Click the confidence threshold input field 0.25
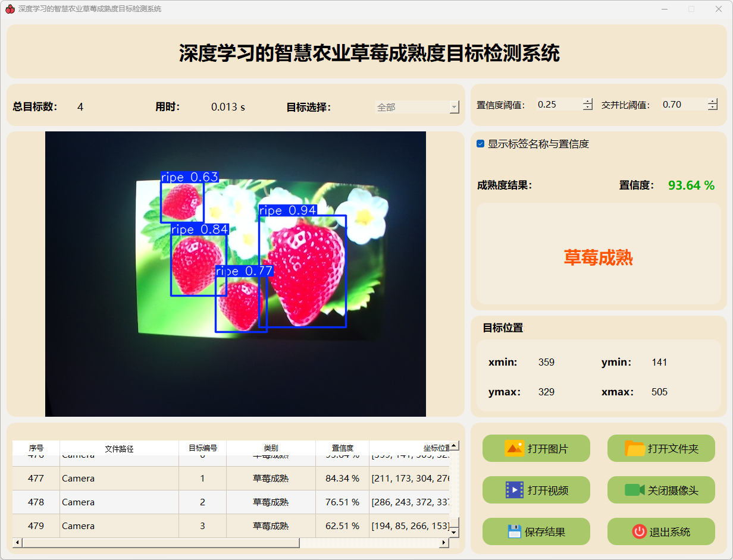The height and width of the screenshot is (560, 733). click(x=558, y=105)
